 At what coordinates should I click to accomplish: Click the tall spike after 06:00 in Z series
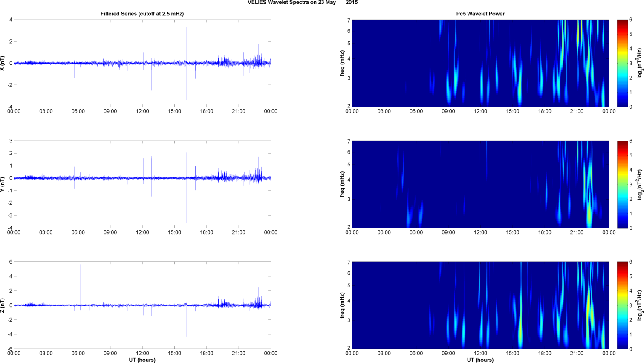81,285
